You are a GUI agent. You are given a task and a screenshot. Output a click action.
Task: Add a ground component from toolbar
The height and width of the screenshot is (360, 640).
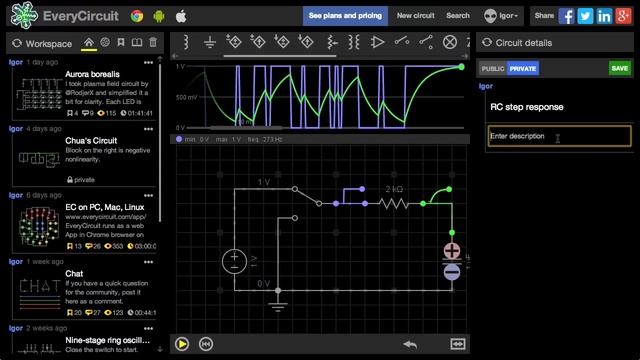click(210, 42)
